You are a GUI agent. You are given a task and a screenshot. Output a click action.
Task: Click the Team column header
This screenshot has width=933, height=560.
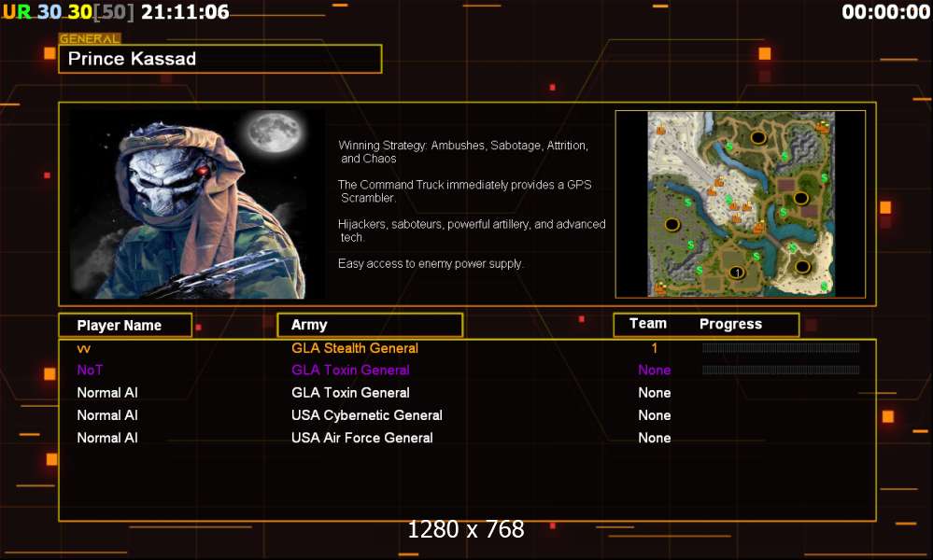[648, 323]
